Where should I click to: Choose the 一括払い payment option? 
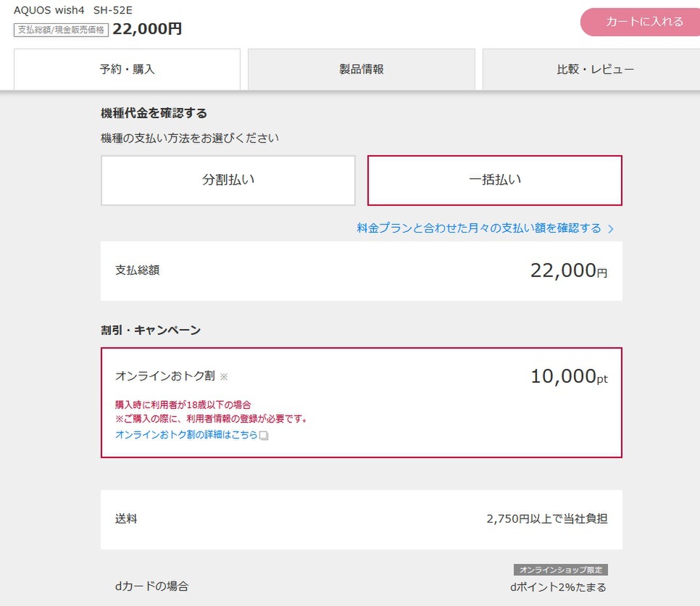pos(495,180)
